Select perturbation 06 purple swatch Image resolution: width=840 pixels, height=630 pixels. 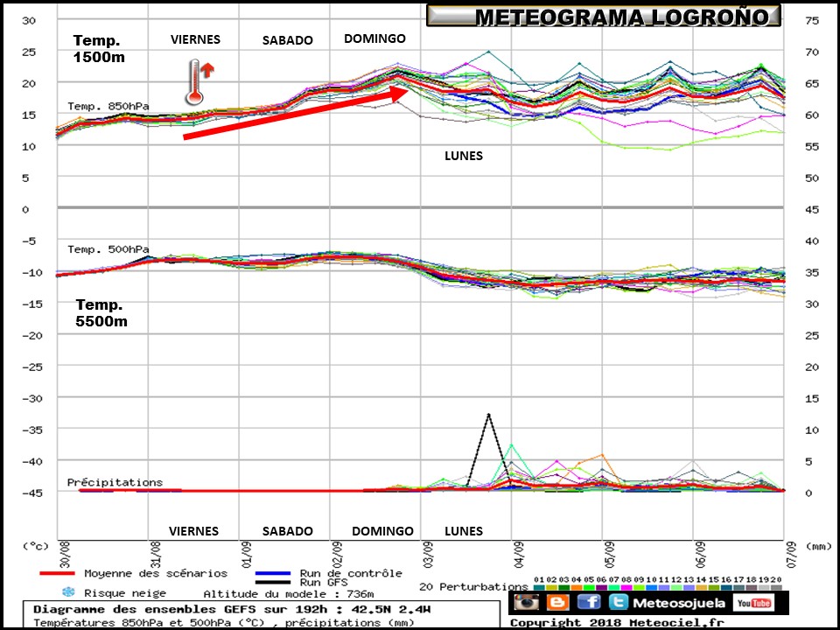601,588
